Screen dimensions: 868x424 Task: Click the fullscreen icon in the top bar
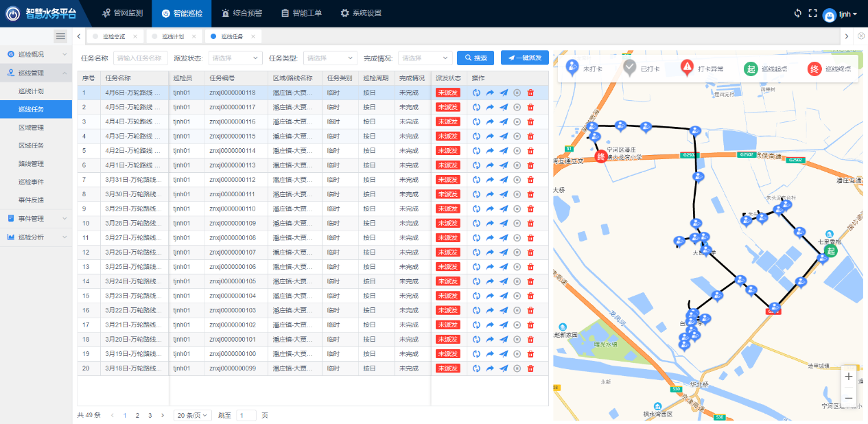[813, 13]
